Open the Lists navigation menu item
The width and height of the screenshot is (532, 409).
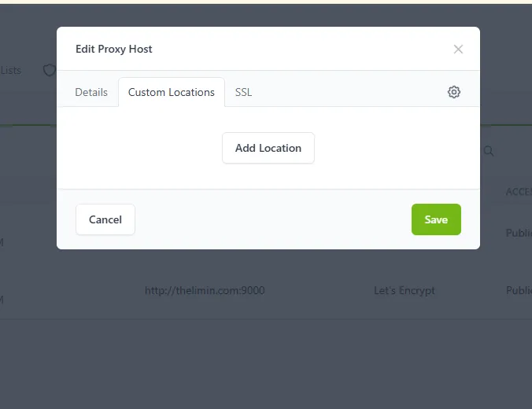coord(12,71)
